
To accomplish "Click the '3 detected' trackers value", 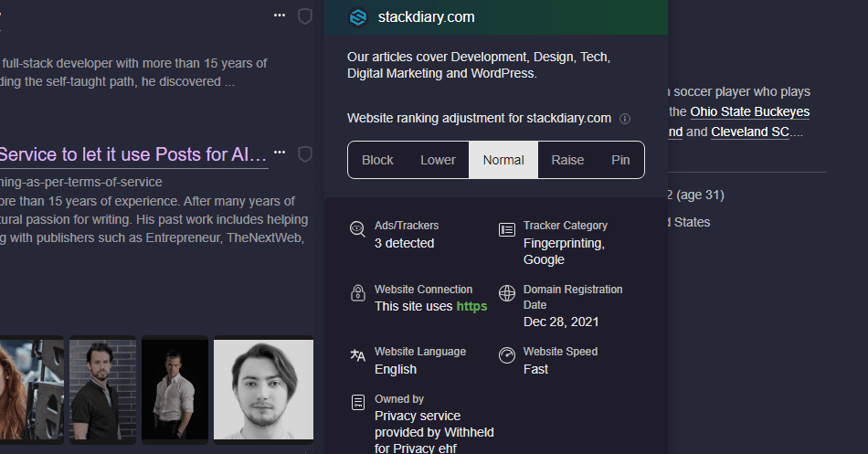I will pyautogui.click(x=404, y=243).
